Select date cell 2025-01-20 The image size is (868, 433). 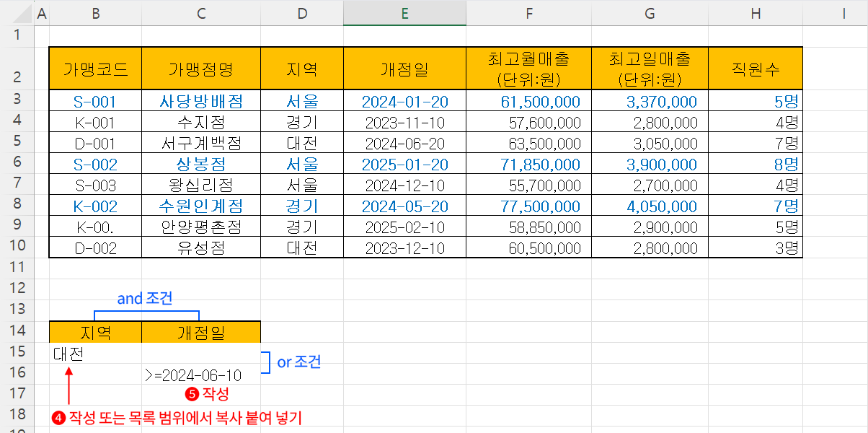404,163
